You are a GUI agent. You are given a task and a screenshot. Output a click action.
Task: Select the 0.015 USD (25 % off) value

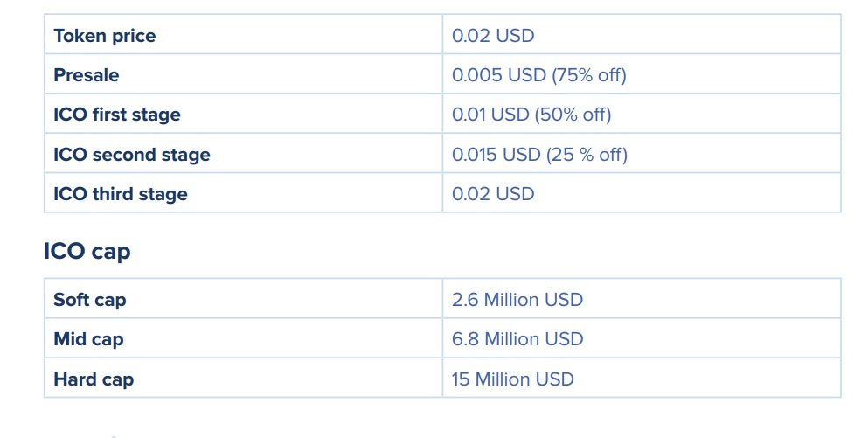coord(539,155)
